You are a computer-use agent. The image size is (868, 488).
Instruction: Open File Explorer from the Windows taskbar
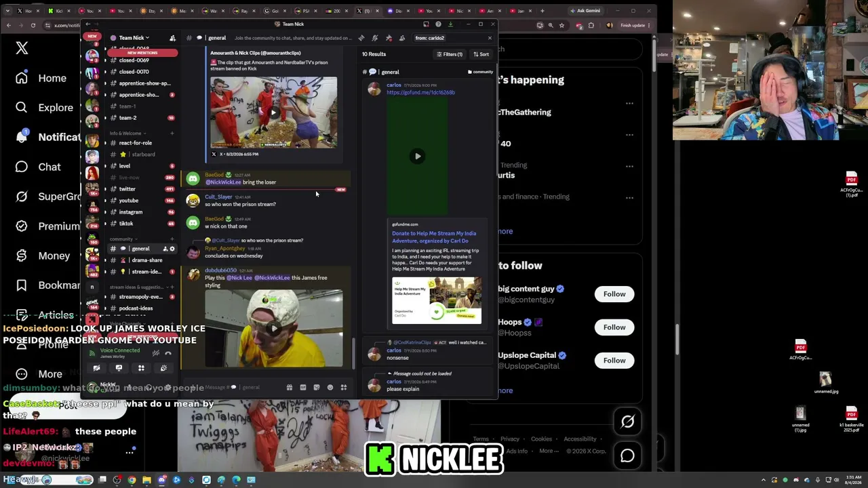pos(146,480)
